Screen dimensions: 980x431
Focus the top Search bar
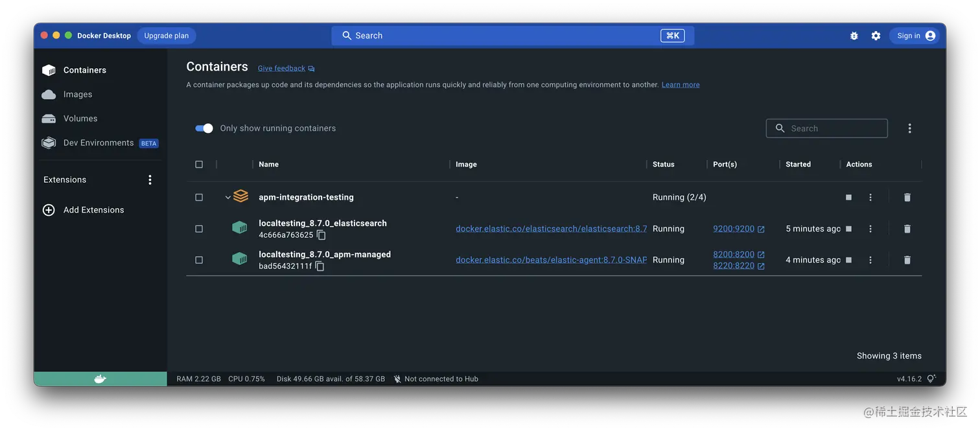point(513,36)
